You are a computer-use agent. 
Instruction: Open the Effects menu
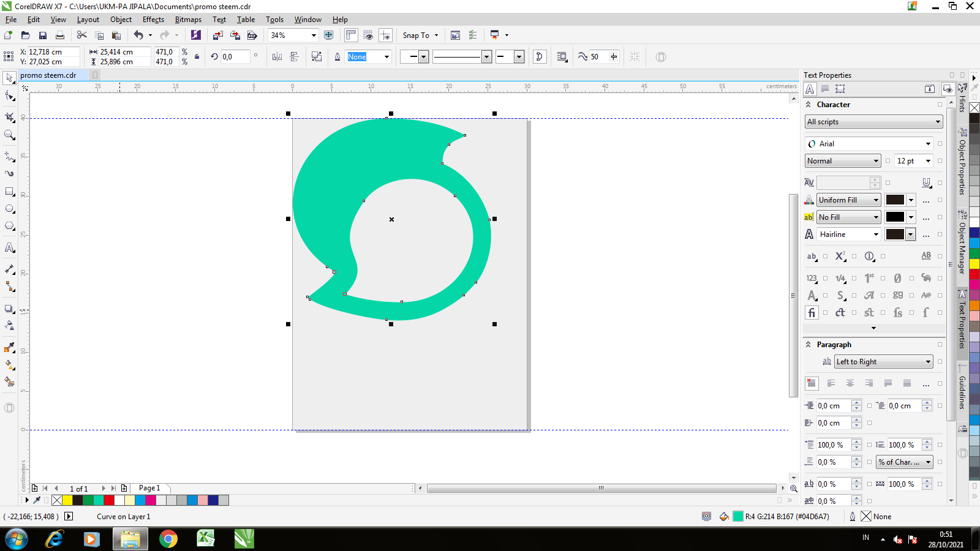click(x=153, y=20)
